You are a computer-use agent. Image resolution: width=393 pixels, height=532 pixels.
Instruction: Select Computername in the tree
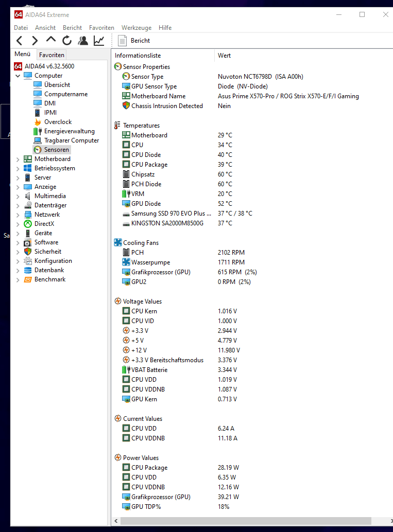coord(66,94)
